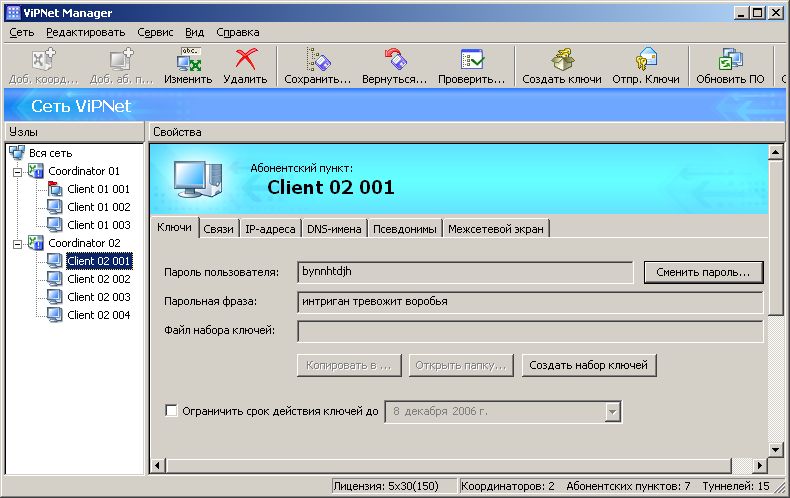This screenshot has width=790, height=498.
Task: Click the Изменить toolbar icon
Action: (x=188, y=59)
